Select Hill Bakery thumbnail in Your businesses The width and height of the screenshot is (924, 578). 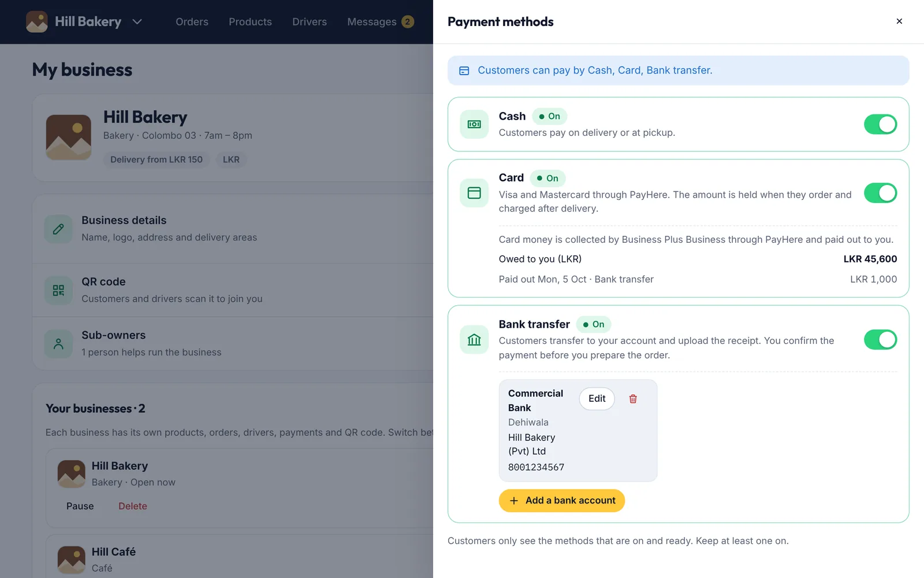tap(72, 474)
